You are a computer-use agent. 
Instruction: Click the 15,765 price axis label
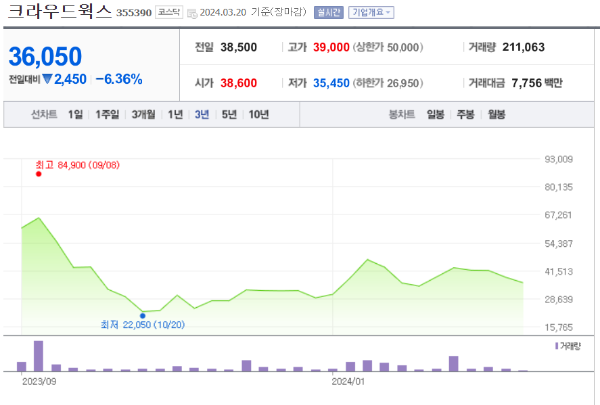click(x=559, y=327)
